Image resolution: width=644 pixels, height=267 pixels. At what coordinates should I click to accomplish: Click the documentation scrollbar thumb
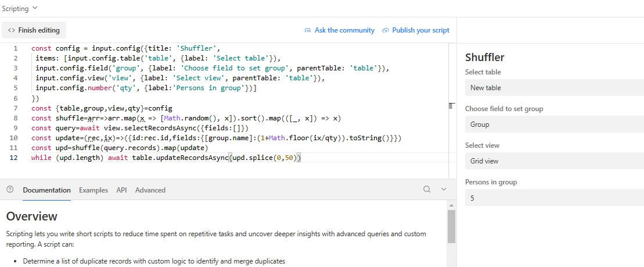(x=451, y=226)
